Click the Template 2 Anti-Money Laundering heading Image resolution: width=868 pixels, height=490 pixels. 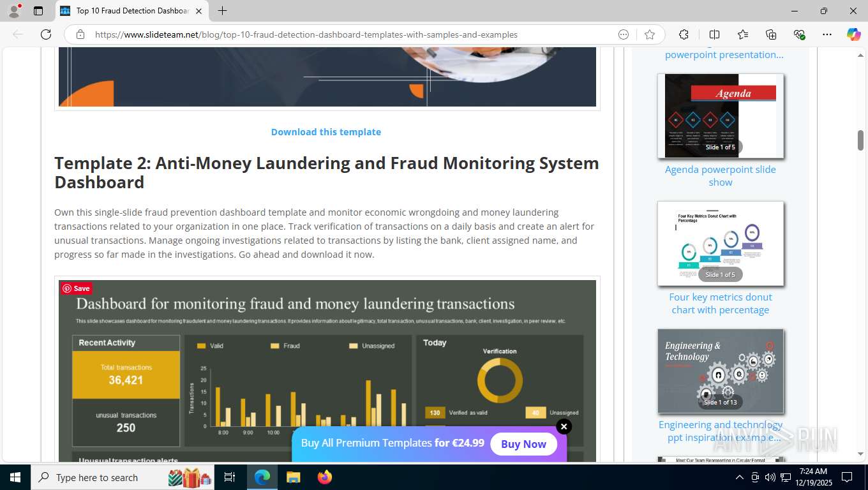pyautogui.click(x=327, y=173)
